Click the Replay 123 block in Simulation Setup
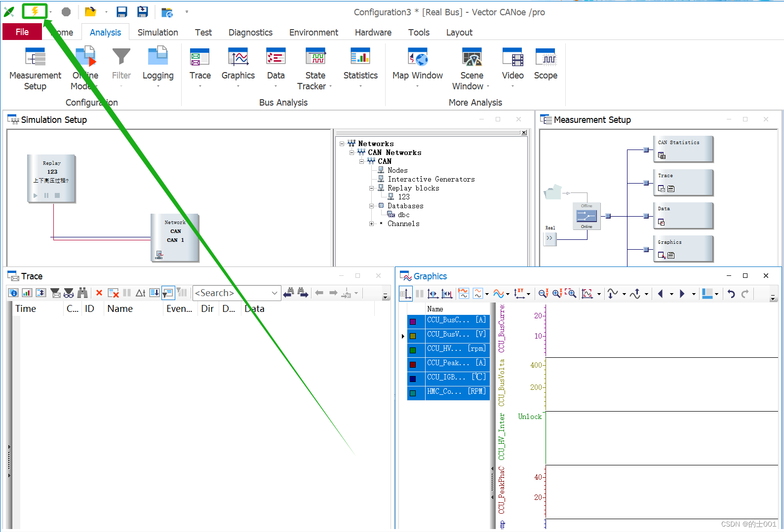The width and height of the screenshot is (784, 532). tap(51, 179)
